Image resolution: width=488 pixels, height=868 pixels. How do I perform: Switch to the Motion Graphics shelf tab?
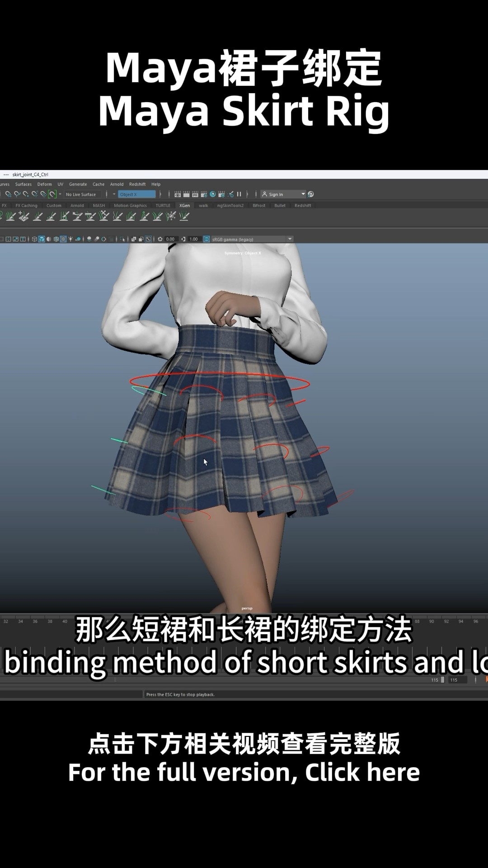click(x=130, y=205)
